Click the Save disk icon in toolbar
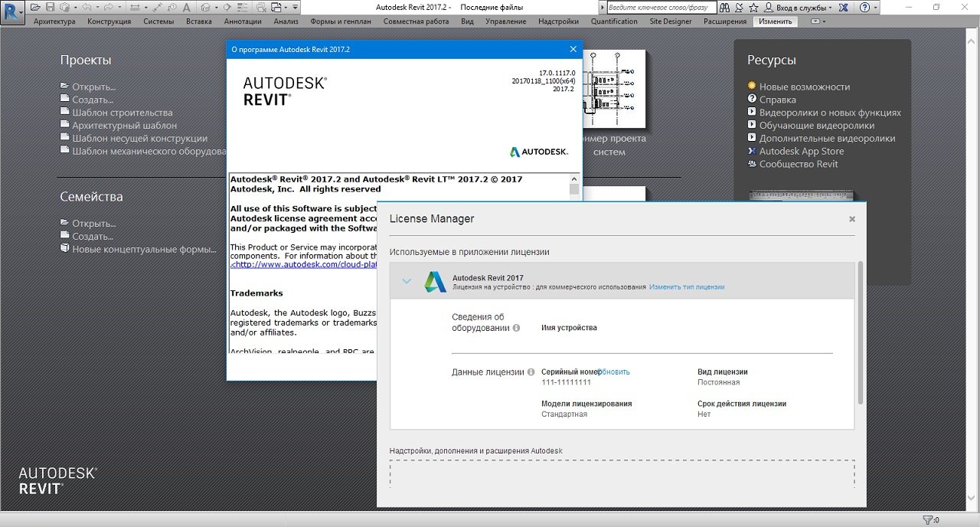Viewport: 980px width, 527px height. [50, 7]
